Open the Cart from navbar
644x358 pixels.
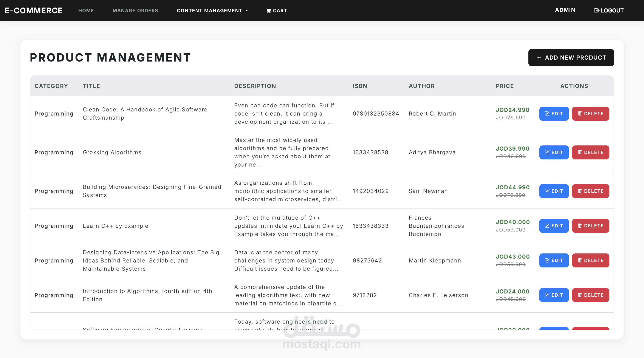click(277, 11)
